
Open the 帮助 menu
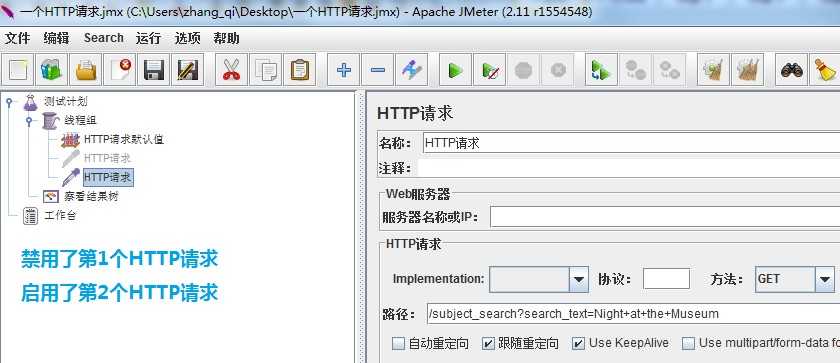(x=226, y=39)
